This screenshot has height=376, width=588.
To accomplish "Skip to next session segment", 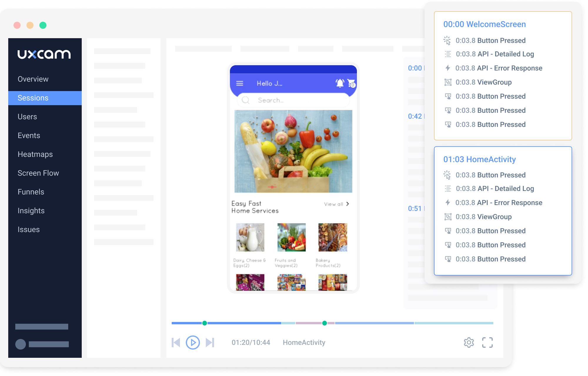I will pos(210,343).
